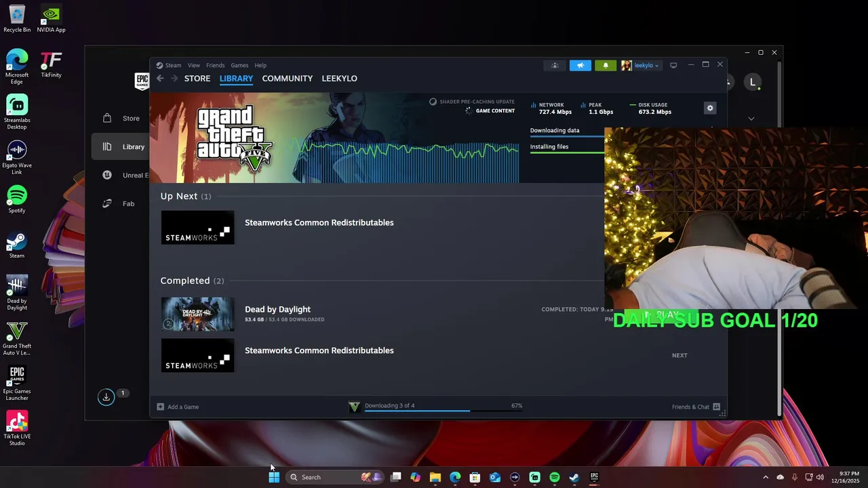Viewport: 868px width, 488px height.
Task: Open the green notifications bell
Action: 606,65
